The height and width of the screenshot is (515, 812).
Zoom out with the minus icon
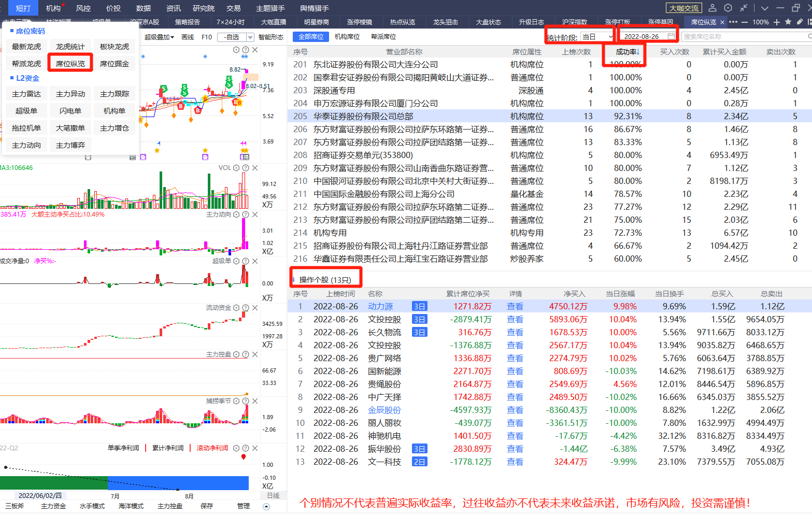tap(745, 22)
